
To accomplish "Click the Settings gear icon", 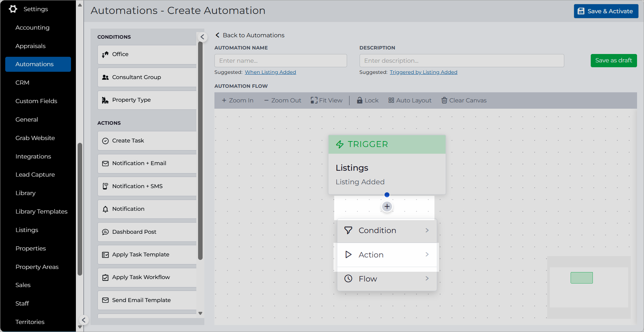I will [x=13, y=9].
